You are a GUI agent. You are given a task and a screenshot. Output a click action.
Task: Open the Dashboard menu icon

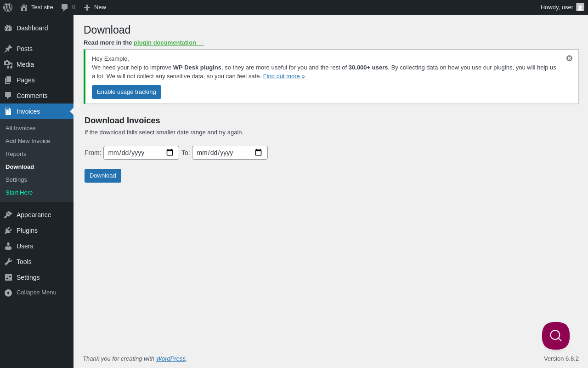click(x=8, y=28)
